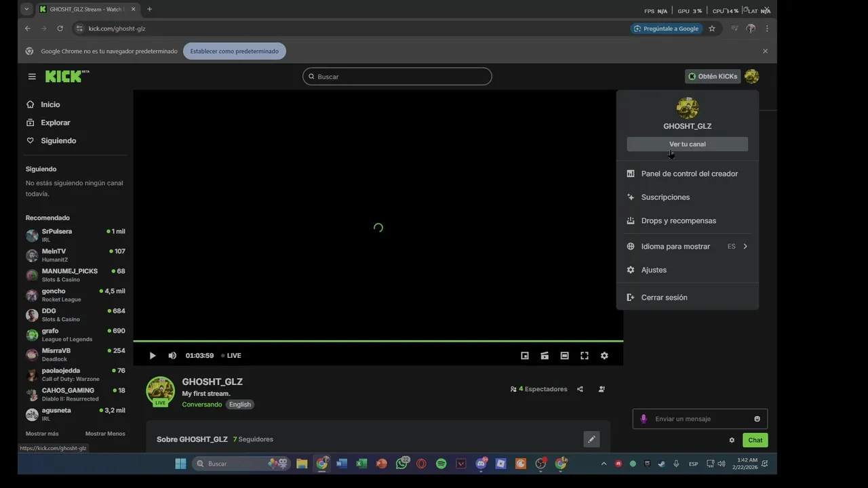This screenshot has height=488, width=868.
Task: Open Discord from the taskbar
Action: click(481, 464)
